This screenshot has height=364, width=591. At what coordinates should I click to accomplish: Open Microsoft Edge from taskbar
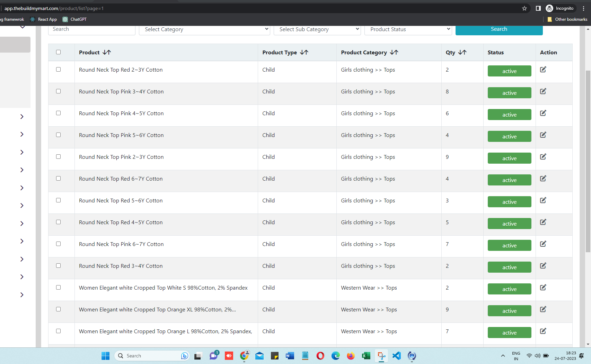pyautogui.click(x=336, y=356)
